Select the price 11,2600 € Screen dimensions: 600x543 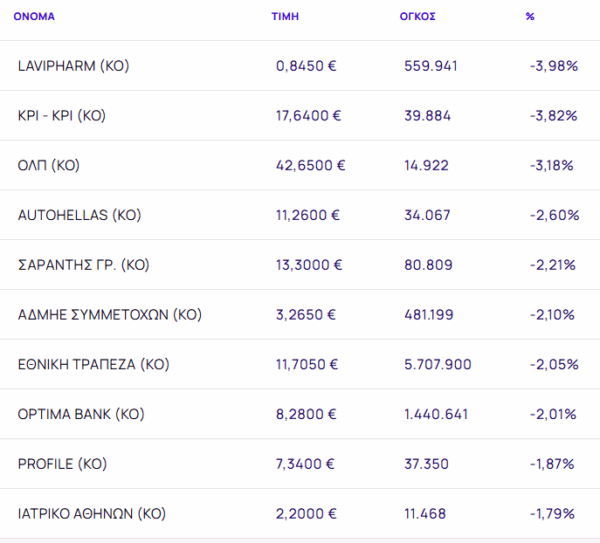click(308, 215)
